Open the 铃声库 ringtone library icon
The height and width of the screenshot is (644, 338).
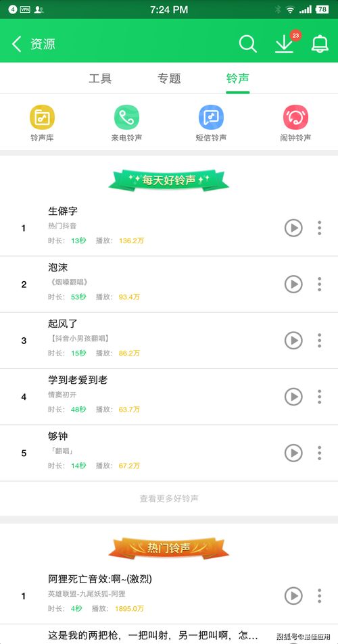[42, 117]
